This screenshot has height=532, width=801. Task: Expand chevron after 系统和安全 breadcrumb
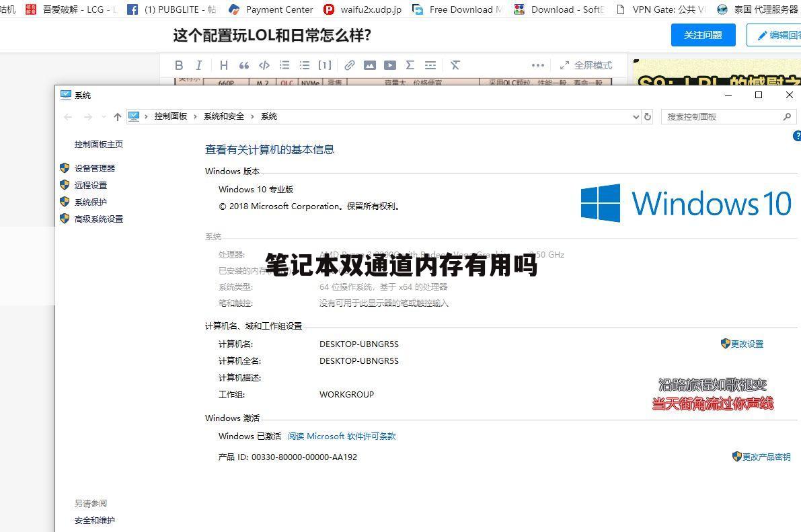[x=252, y=117]
